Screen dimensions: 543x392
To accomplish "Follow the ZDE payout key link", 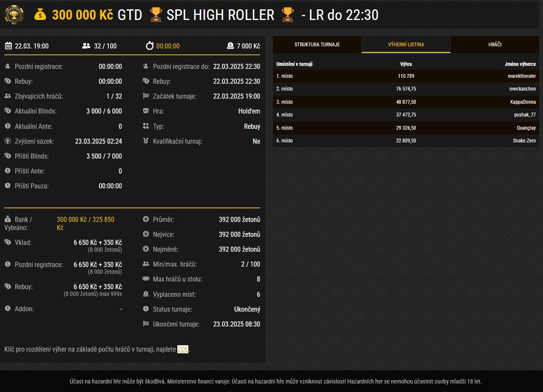I will point(182,349).
